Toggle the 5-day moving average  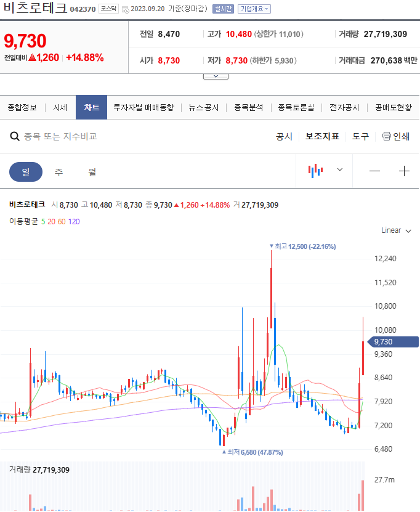point(43,222)
